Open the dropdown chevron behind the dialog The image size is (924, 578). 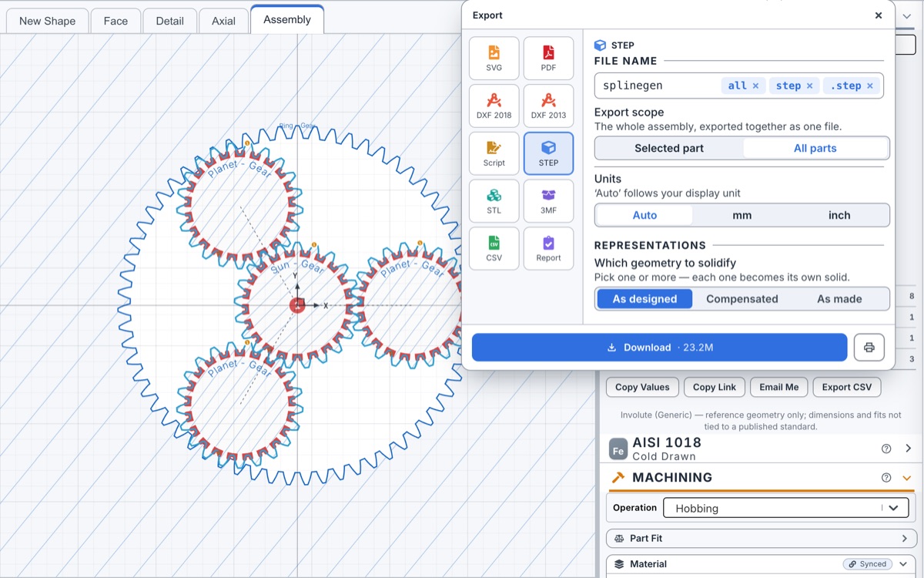click(907, 15)
